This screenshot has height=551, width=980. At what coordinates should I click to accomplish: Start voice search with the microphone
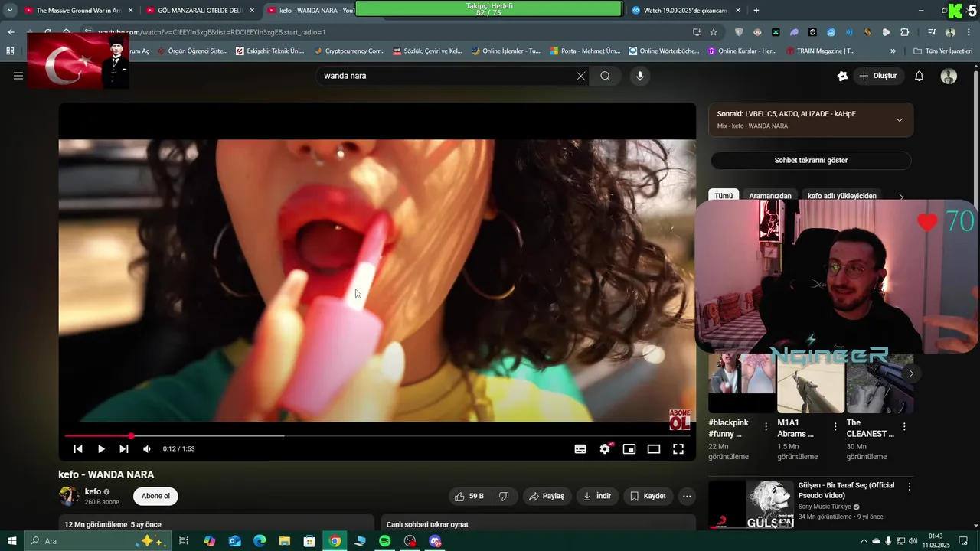640,76
